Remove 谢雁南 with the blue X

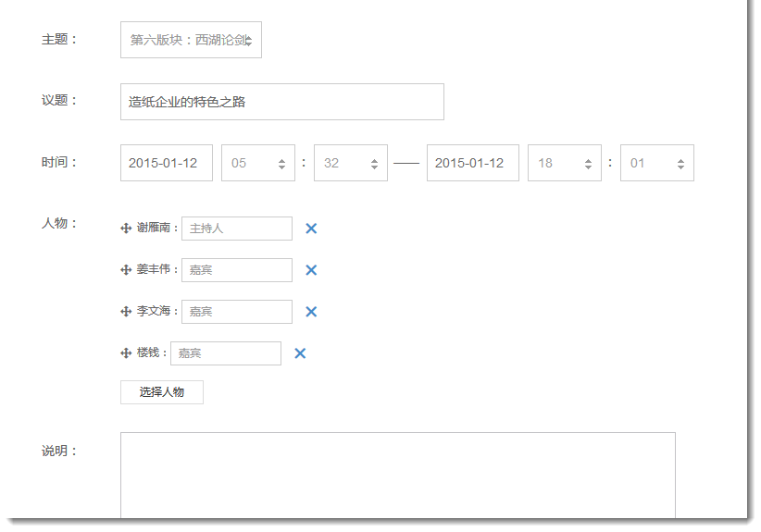pos(311,229)
